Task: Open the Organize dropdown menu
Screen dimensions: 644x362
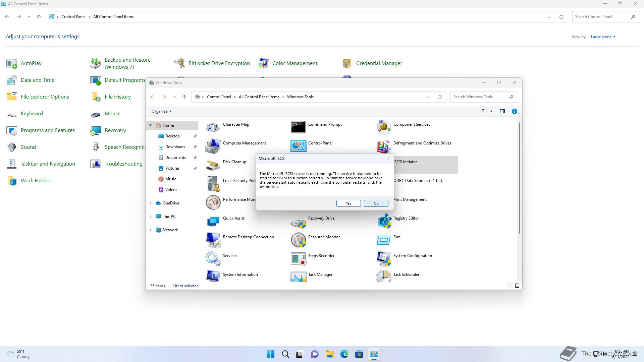Action: coord(162,111)
